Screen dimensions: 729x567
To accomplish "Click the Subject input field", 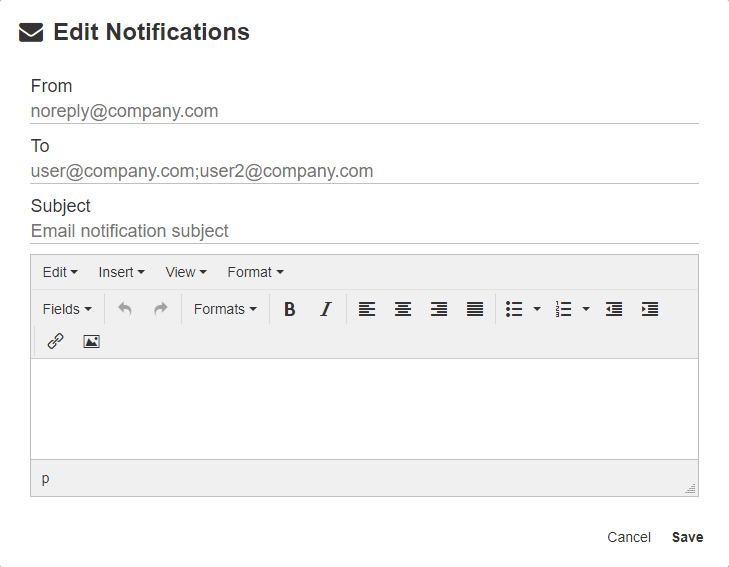I will [364, 231].
